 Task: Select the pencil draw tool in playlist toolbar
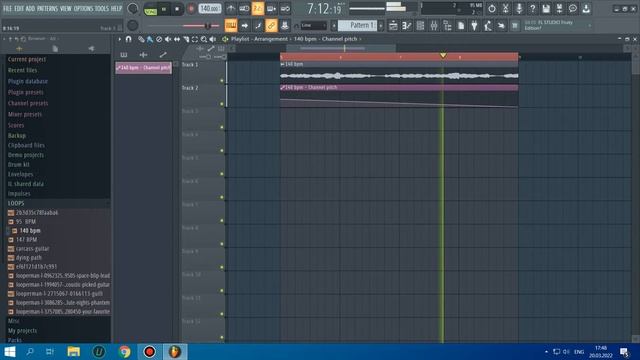point(141,39)
